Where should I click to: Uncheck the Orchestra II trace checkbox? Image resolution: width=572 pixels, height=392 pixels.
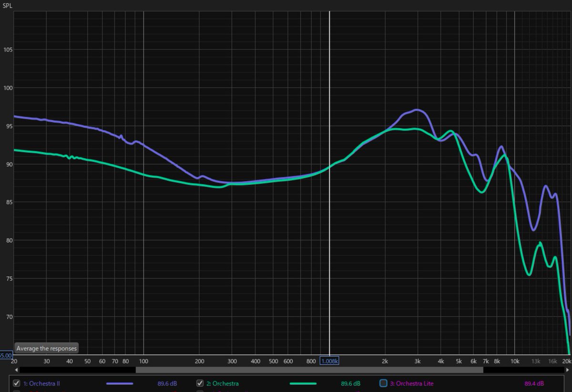click(x=16, y=383)
